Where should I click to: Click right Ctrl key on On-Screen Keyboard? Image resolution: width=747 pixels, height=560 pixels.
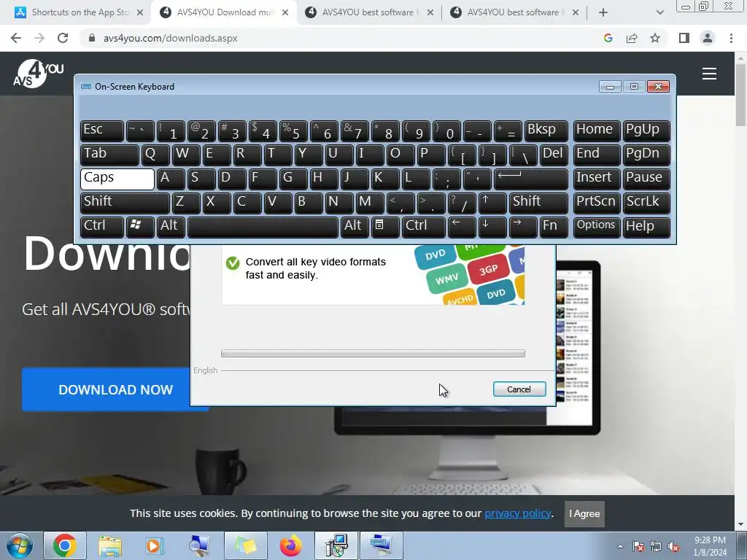424,227
